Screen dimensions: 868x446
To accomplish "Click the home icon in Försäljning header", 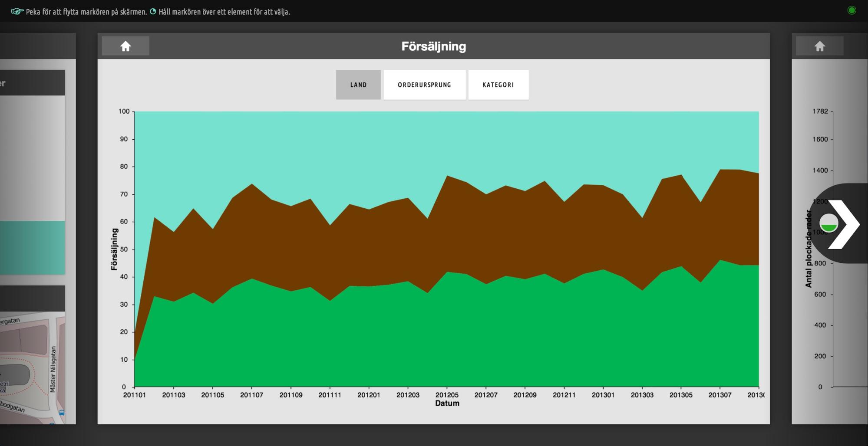I will pos(125,46).
